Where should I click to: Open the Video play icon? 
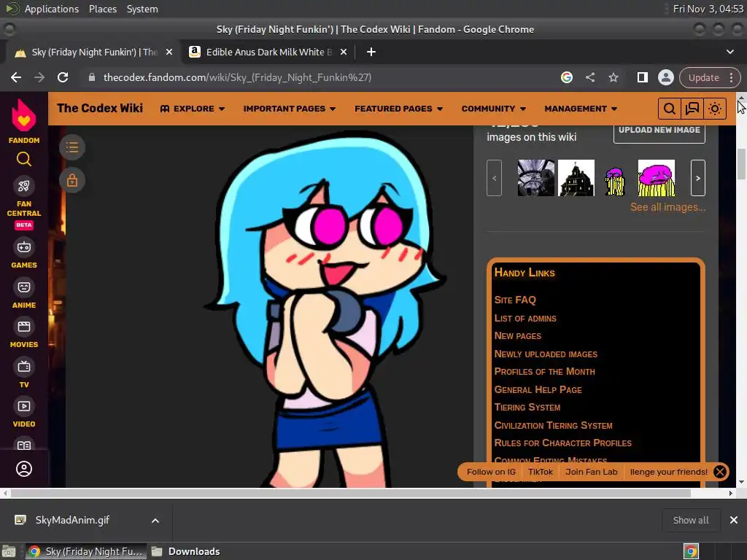click(24, 406)
